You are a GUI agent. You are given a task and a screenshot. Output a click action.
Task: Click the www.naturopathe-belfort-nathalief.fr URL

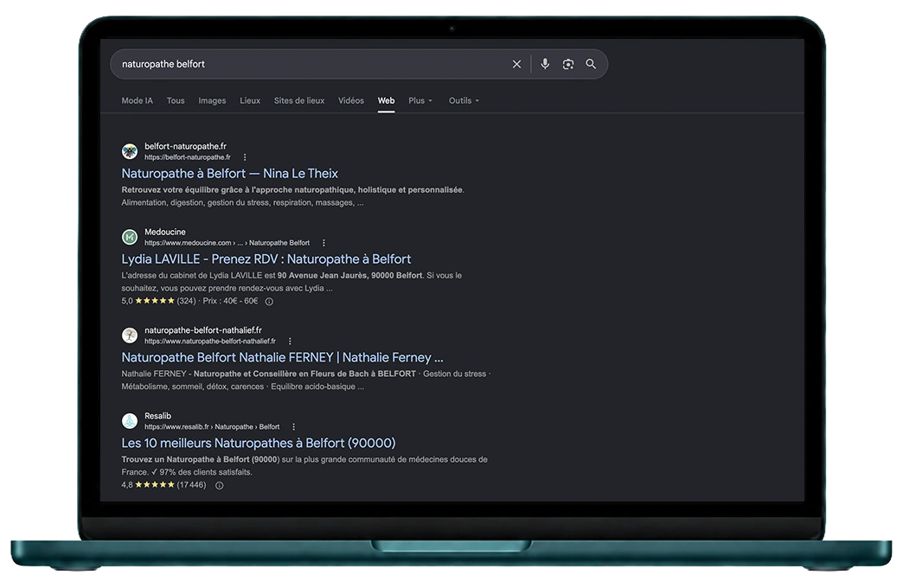tap(210, 342)
